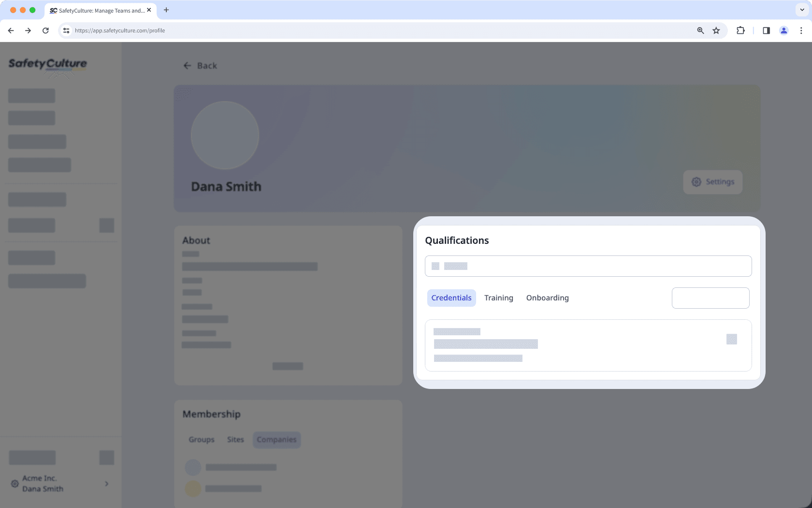
Task: Open the filter dropdown beside Onboarding tab
Action: (710, 298)
